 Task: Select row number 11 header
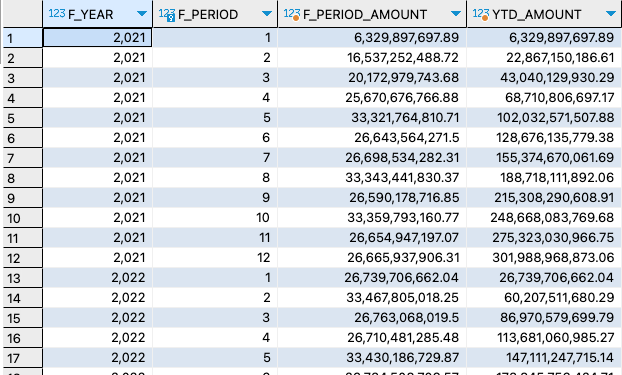coord(23,238)
